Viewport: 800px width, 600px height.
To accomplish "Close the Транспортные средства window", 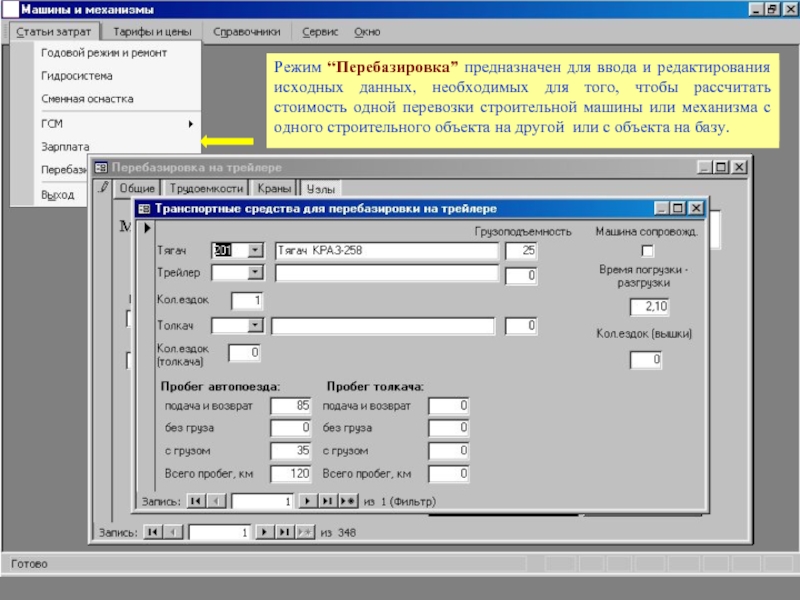I will 696,208.
